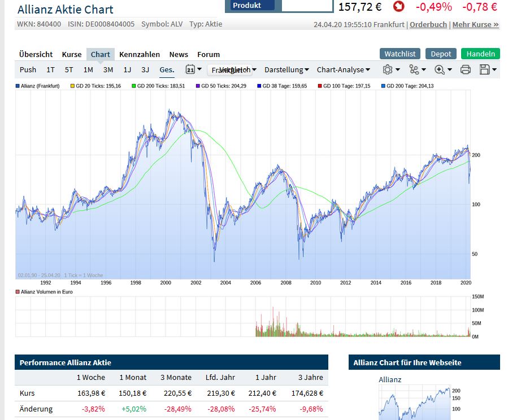
Task: Click the Depot button
Action: 441,54
